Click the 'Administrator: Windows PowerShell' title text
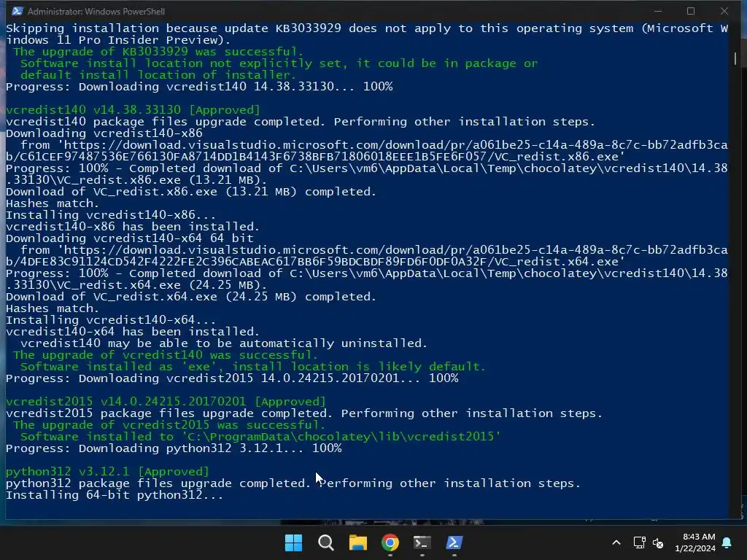747x560 pixels. coord(96,12)
